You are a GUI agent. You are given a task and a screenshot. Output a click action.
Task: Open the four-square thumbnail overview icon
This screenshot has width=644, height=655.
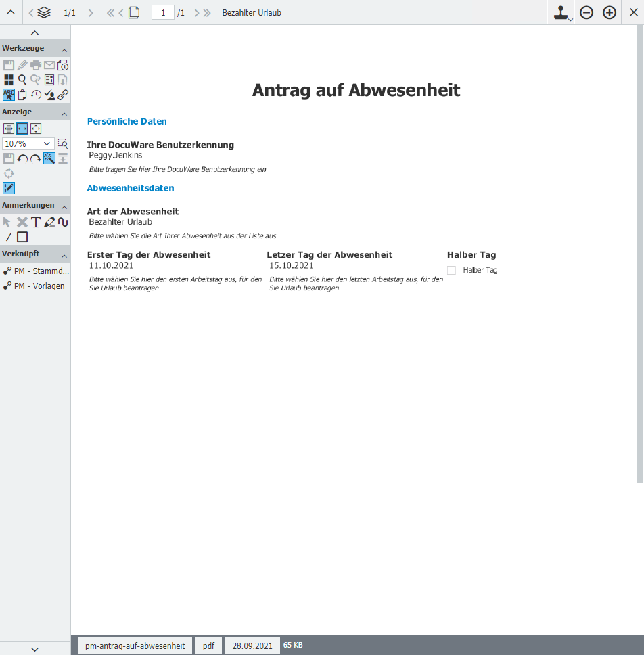pos(9,80)
